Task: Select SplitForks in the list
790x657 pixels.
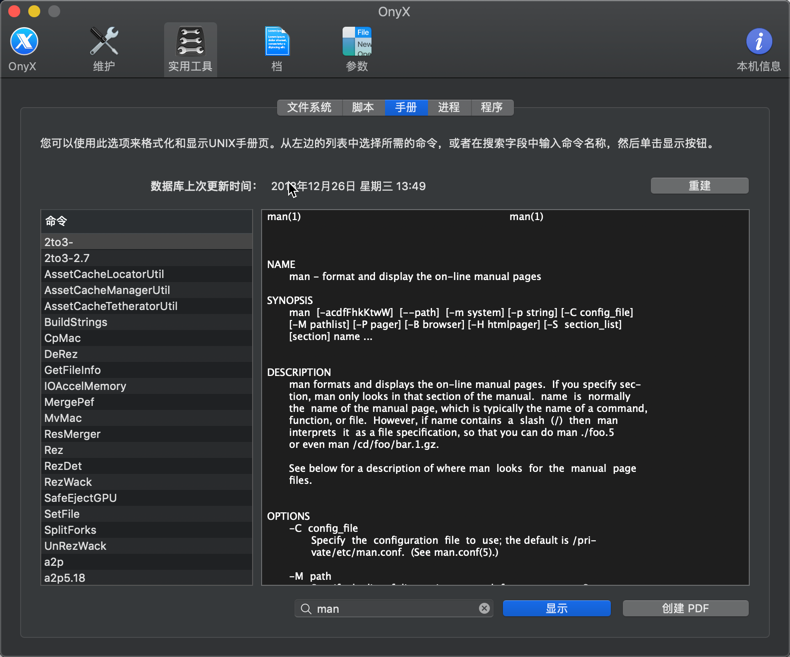Action: click(146, 530)
